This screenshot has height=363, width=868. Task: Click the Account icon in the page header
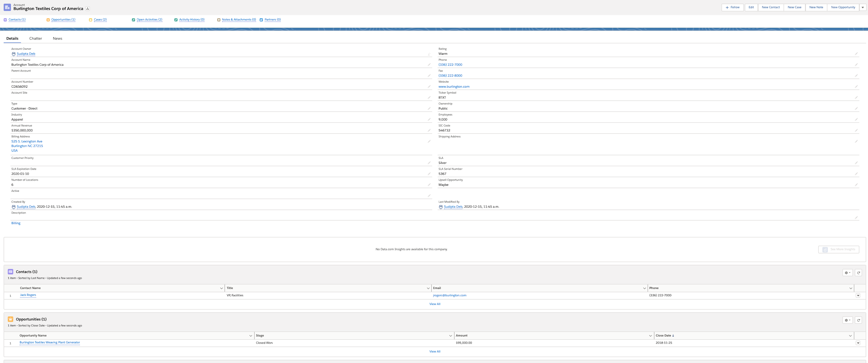click(x=7, y=7)
